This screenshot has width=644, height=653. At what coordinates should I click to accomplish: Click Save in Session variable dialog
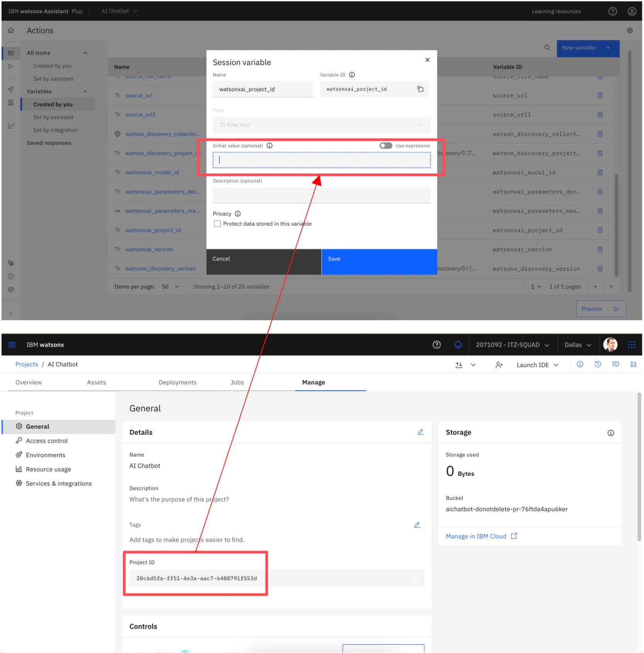click(x=379, y=262)
